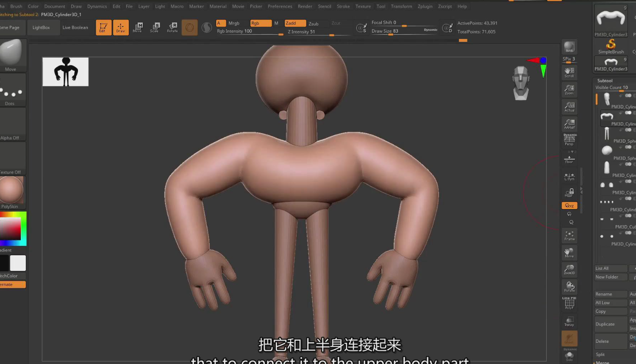Toggle Zadd sculpting mode

295,23
